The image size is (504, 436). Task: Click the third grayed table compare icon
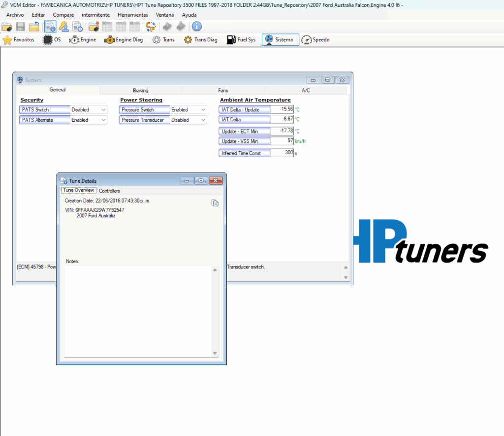click(x=134, y=27)
